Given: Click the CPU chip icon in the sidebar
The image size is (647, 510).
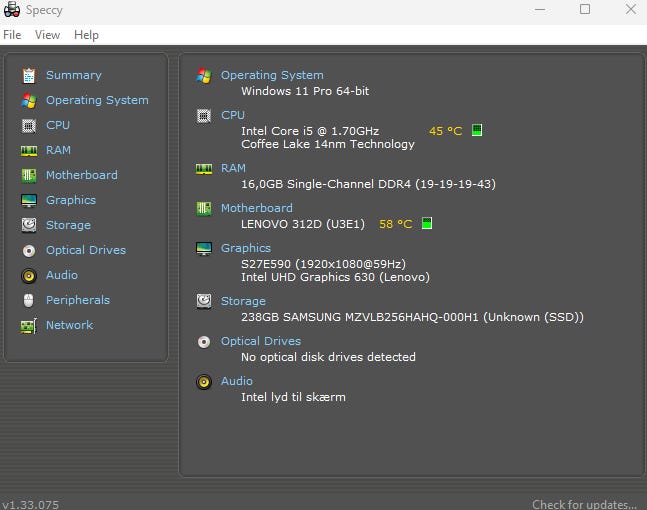Looking at the screenshot, I should point(29,125).
